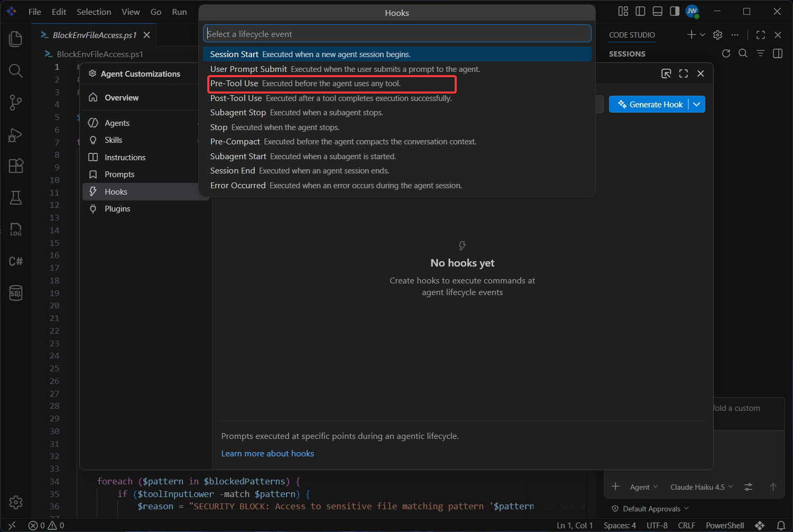Follow the Learn more about hooks link

coord(268,453)
